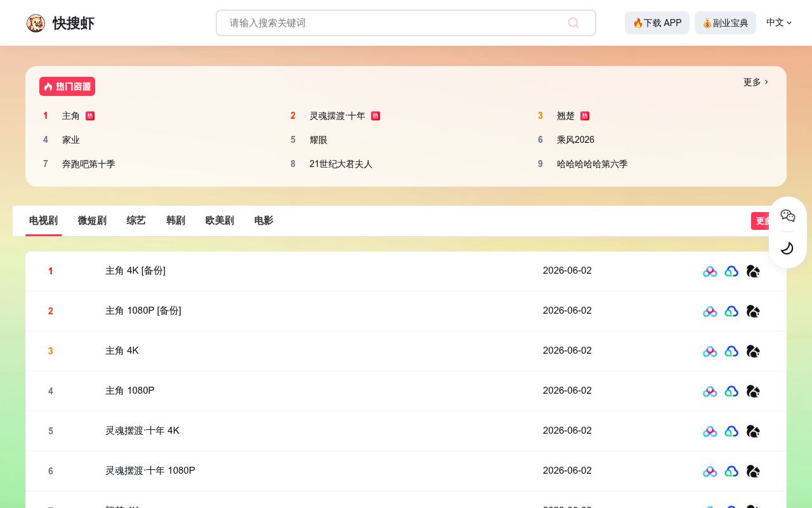Select the 韩剧 tab
Screen dimensions: 812x508
pyautogui.click(x=176, y=220)
